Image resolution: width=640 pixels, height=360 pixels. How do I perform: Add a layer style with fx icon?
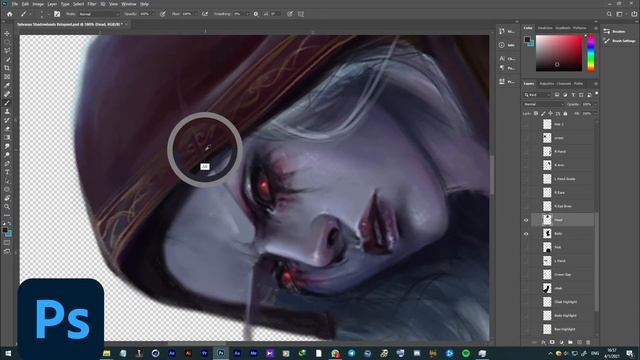543,342
